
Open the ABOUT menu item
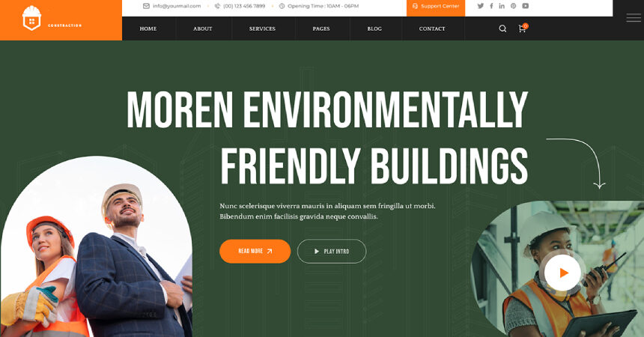pyautogui.click(x=202, y=28)
